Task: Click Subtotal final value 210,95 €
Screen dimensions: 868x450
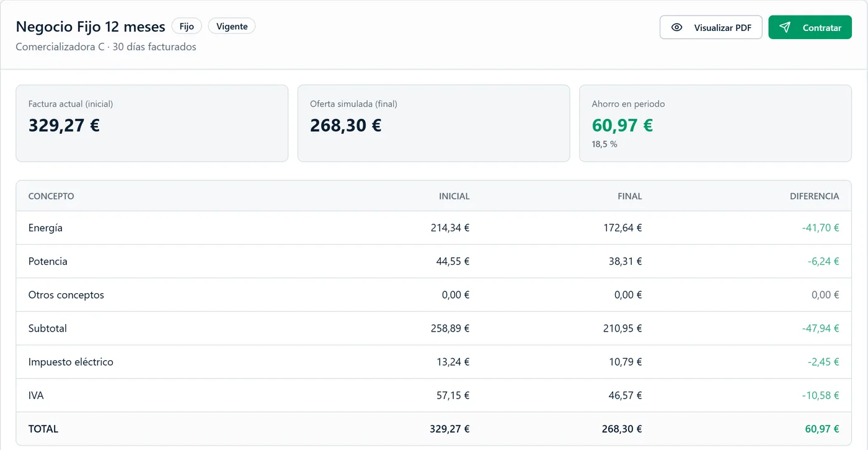Action: pos(622,329)
